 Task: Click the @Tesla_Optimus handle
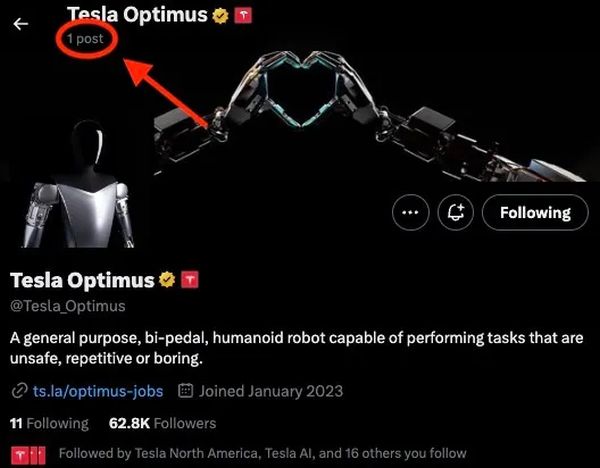68,306
